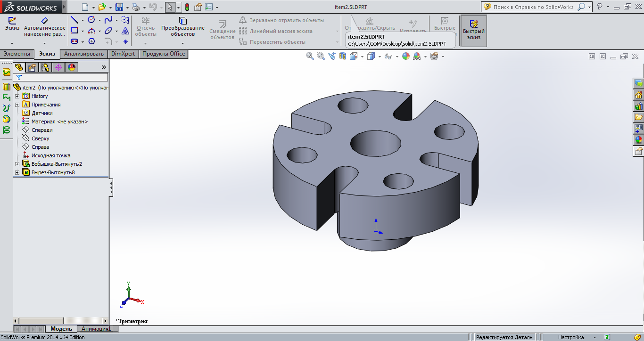Expand the Бобышка-Вытянуть2 feature
This screenshot has width=644, height=341.
click(x=17, y=164)
